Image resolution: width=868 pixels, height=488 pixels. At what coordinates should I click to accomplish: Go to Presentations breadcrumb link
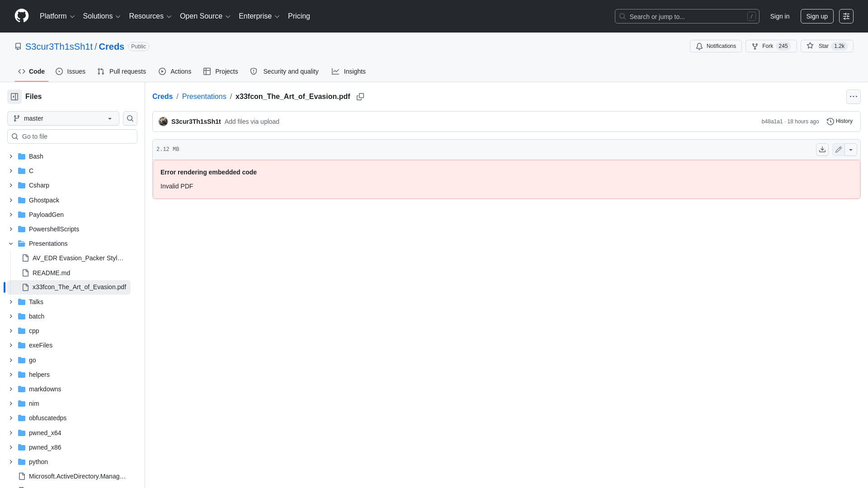(x=204, y=97)
